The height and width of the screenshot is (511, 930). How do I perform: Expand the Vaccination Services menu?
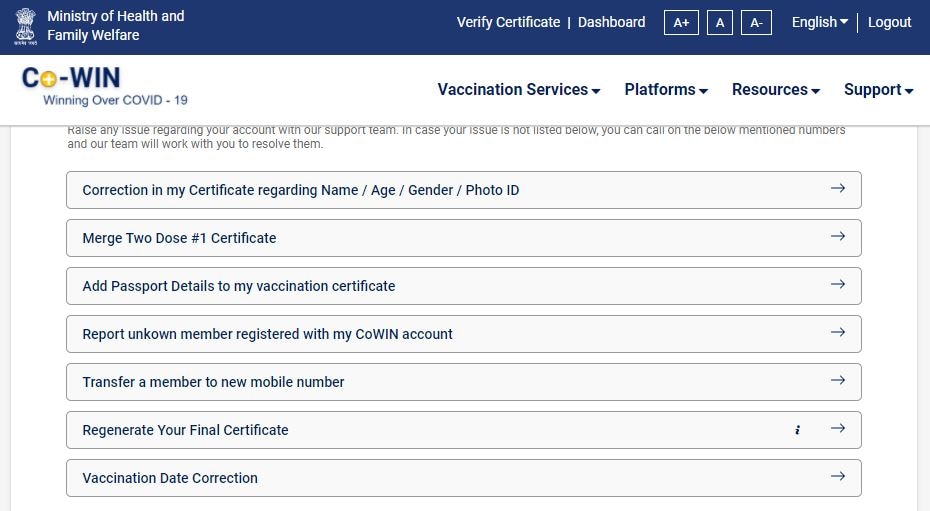(x=519, y=90)
